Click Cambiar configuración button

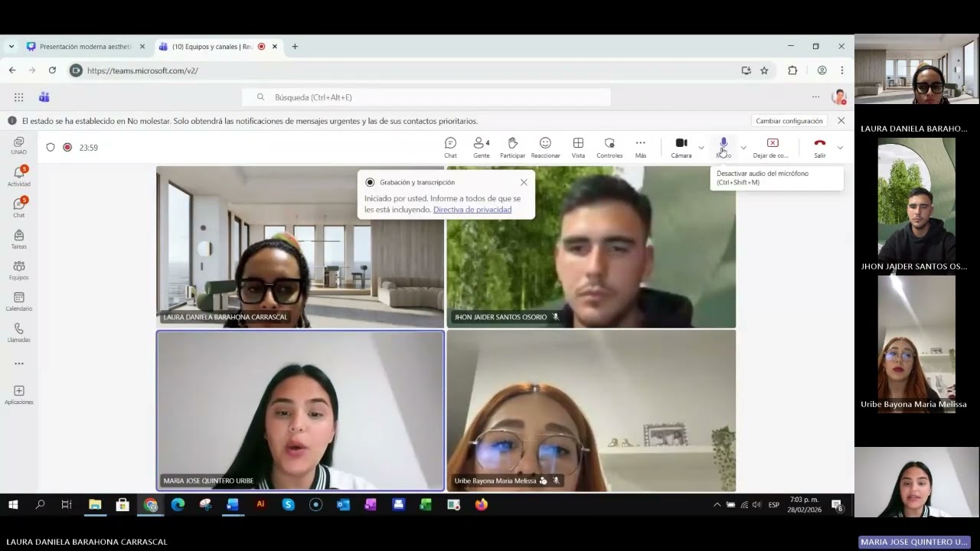(x=789, y=121)
